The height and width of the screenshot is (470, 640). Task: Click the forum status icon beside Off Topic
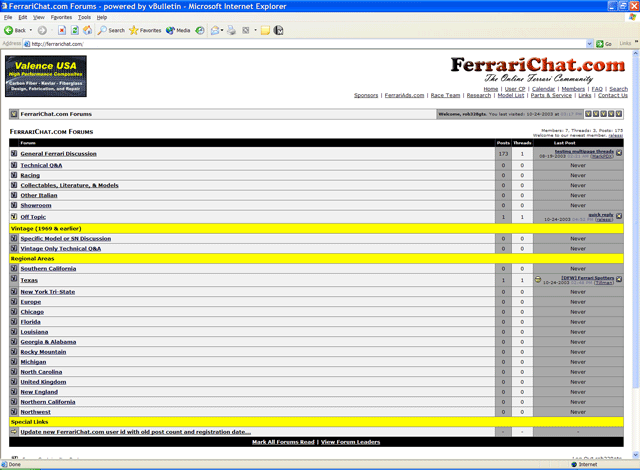[14, 217]
